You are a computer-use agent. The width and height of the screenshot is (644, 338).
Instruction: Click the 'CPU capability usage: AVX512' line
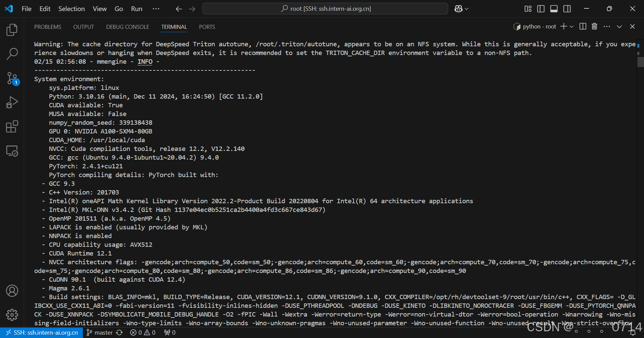[101, 245]
